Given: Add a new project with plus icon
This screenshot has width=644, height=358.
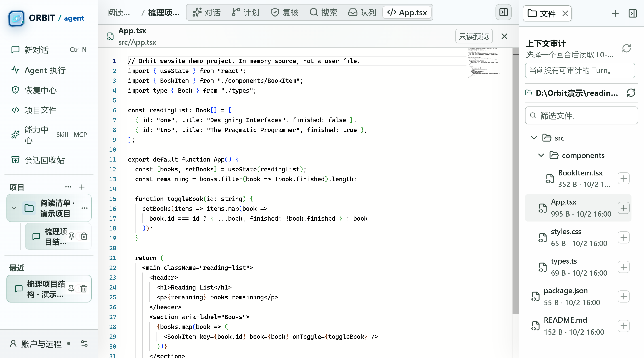Looking at the screenshot, I should pyautogui.click(x=82, y=187).
